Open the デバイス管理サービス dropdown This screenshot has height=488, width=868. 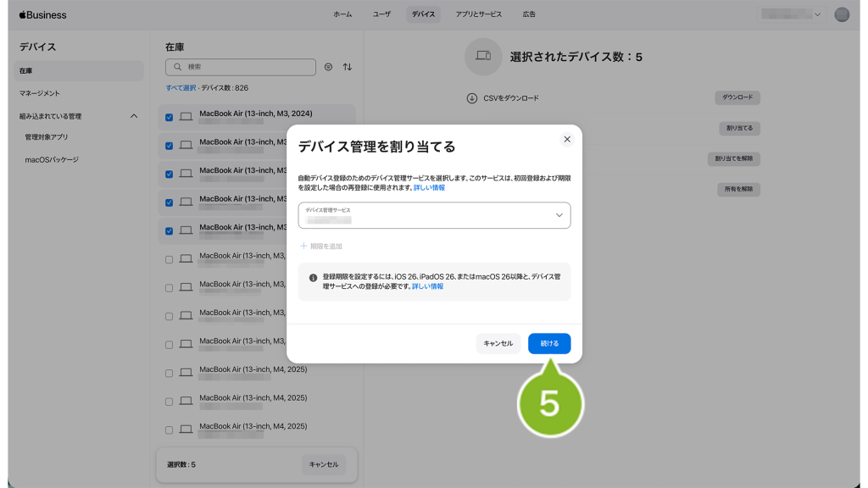pos(434,215)
